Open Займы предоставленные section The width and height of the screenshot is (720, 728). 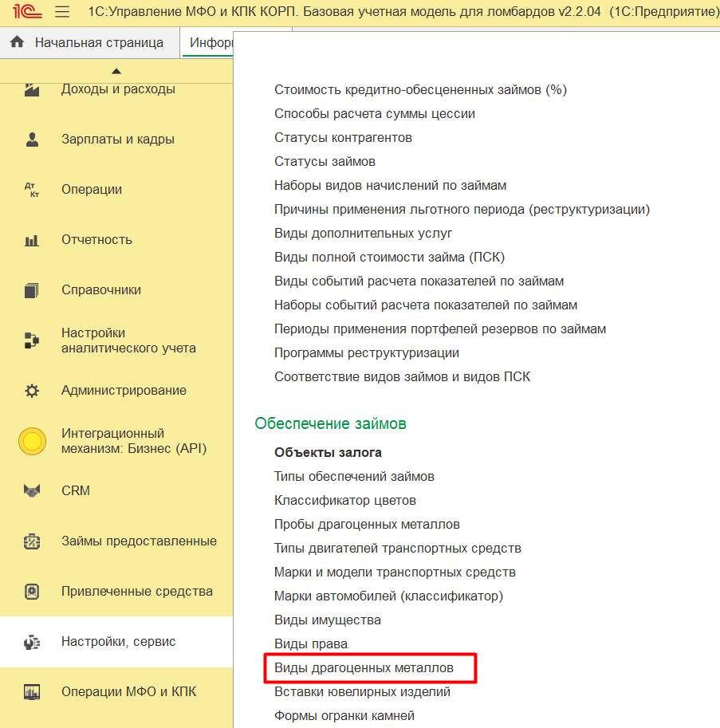[x=139, y=541]
